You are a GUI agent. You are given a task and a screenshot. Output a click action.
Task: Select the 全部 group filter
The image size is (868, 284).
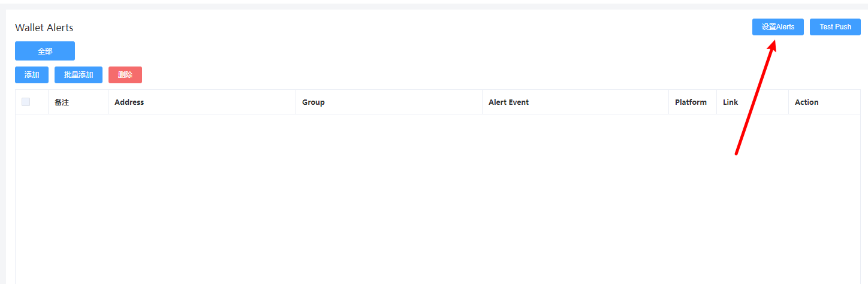pos(45,51)
